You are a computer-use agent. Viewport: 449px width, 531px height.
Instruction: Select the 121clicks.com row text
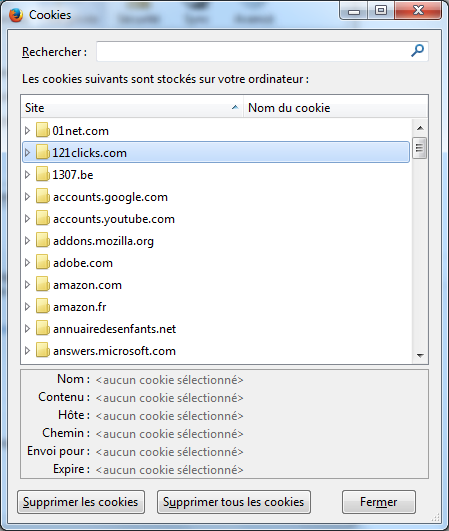coord(89,153)
